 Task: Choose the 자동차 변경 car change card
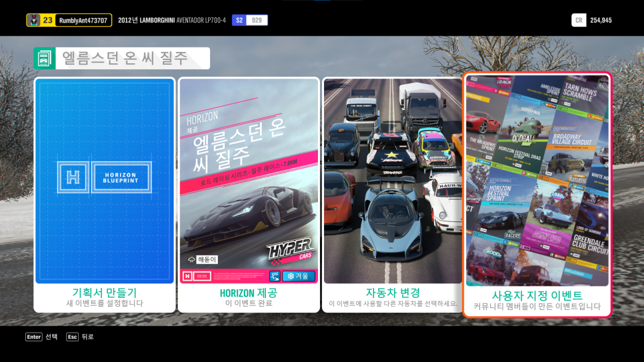pos(393,195)
